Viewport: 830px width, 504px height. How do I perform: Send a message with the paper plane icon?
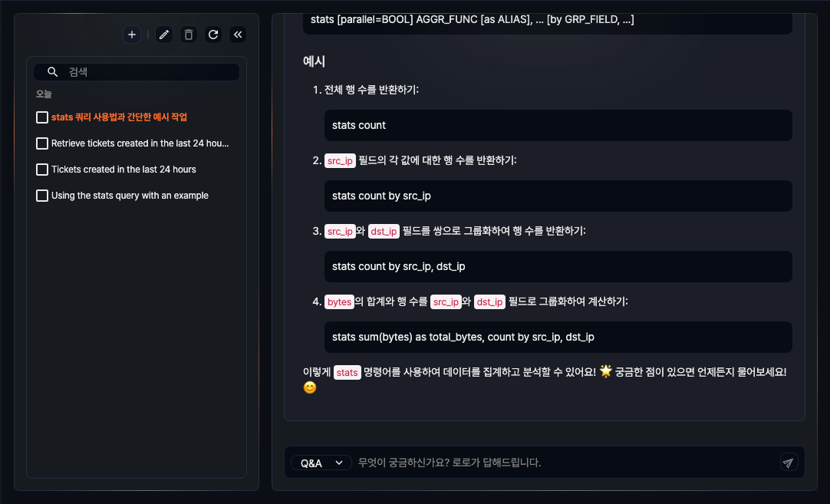(x=789, y=462)
